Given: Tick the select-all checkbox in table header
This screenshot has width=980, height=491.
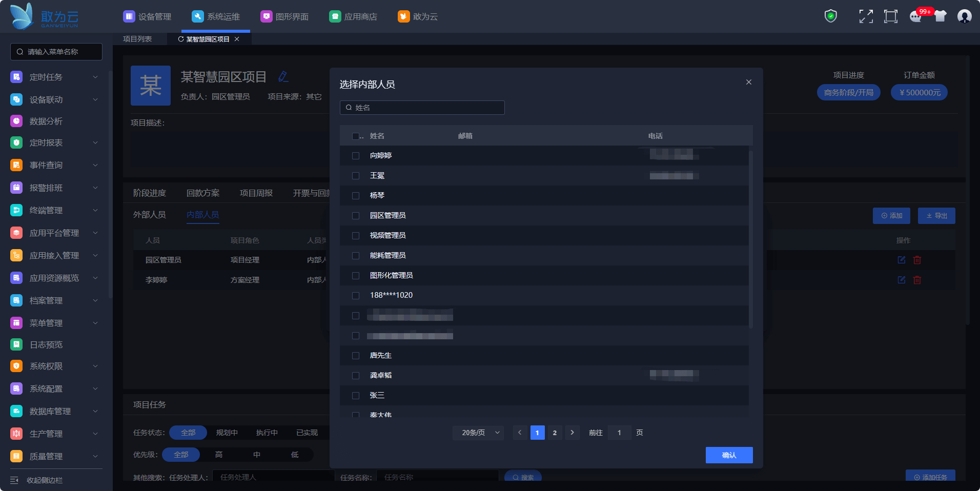Looking at the screenshot, I should [356, 136].
